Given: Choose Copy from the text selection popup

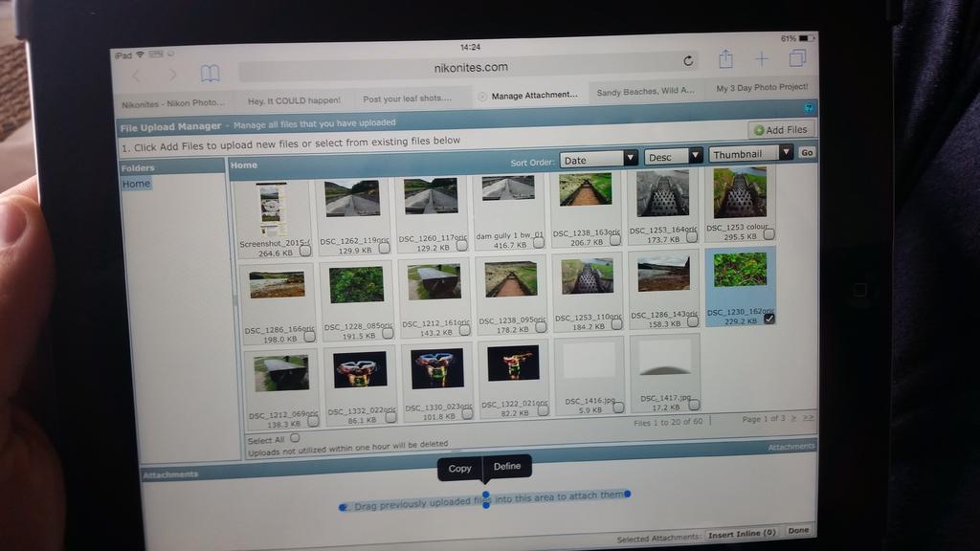Looking at the screenshot, I should pos(459,468).
